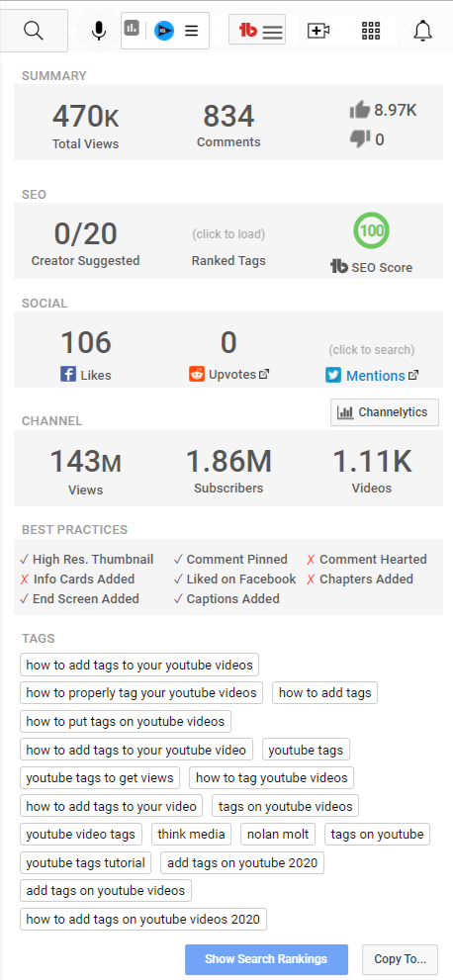Select the 'youtube video tags' tag
453x980 pixels.
(x=81, y=834)
